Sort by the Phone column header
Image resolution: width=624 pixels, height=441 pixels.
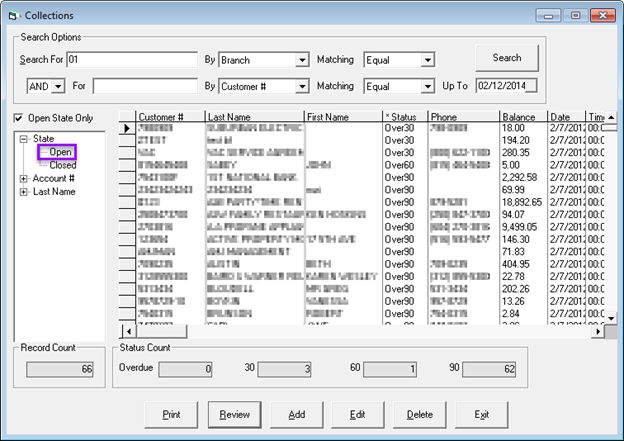[464, 117]
